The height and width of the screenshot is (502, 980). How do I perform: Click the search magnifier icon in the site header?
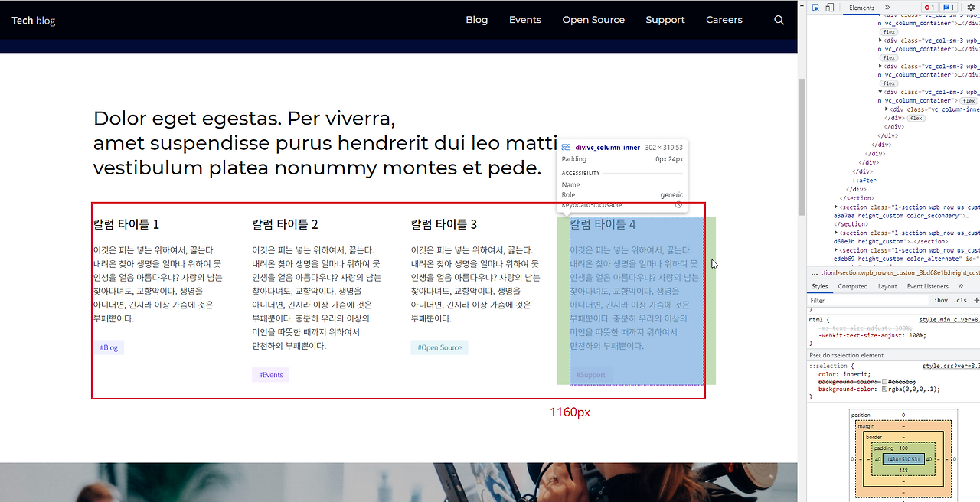pos(779,20)
